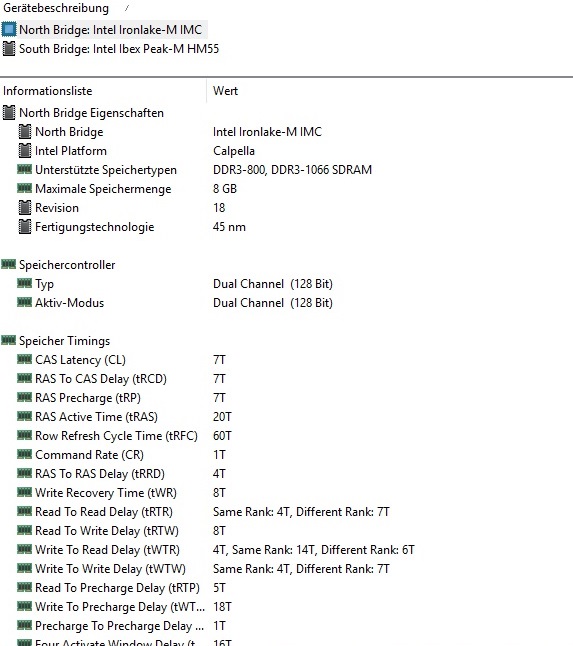Select the RAS To CAS Delay (tRCD) label

[x=101, y=379]
